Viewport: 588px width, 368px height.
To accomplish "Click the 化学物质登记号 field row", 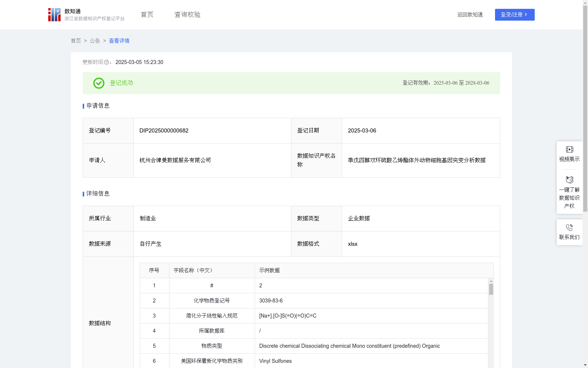I will point(314,301).
